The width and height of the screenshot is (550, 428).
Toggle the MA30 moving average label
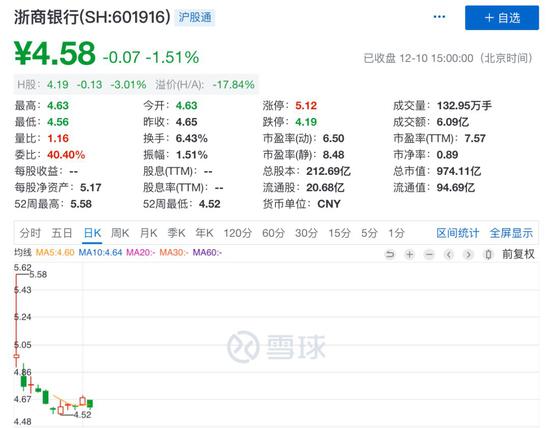[174, 252]
